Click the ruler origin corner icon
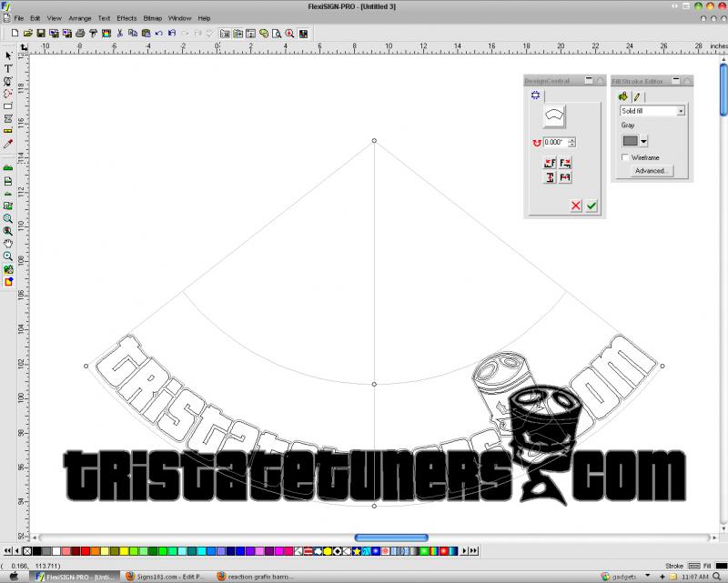 [24, 47]
